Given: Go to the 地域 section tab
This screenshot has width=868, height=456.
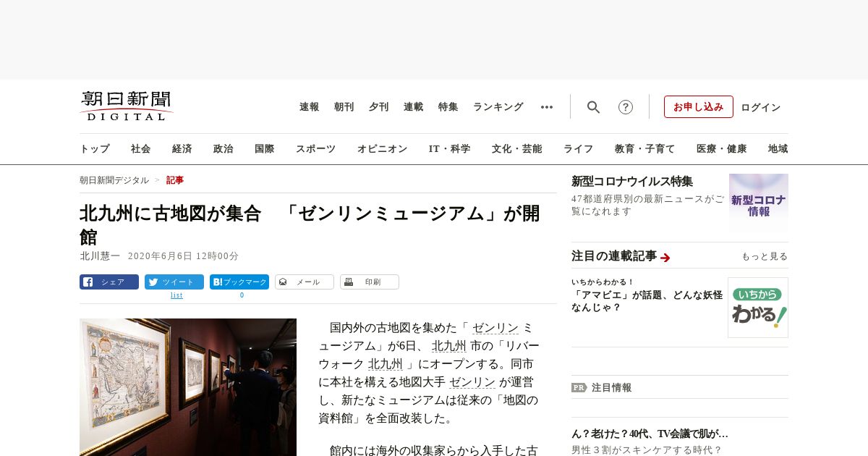Looking at the screenshot, I should [778, 149].
